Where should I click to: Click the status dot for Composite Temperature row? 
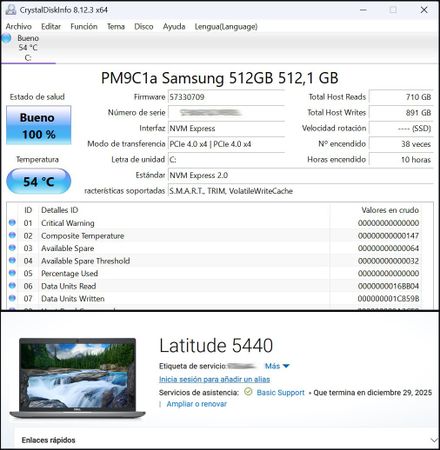(12, 235)
